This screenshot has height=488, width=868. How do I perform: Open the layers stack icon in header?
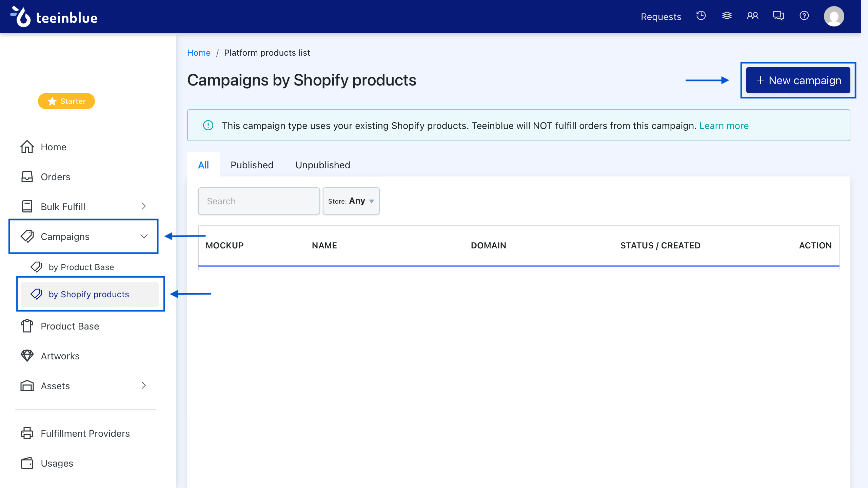pyautogui.click(x=727, y=16)
